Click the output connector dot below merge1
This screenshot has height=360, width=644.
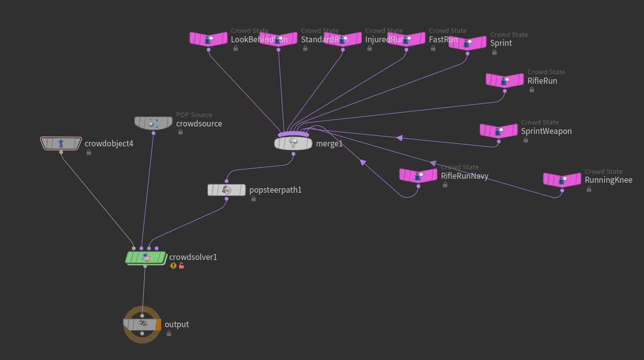click(x=293, y=154)
